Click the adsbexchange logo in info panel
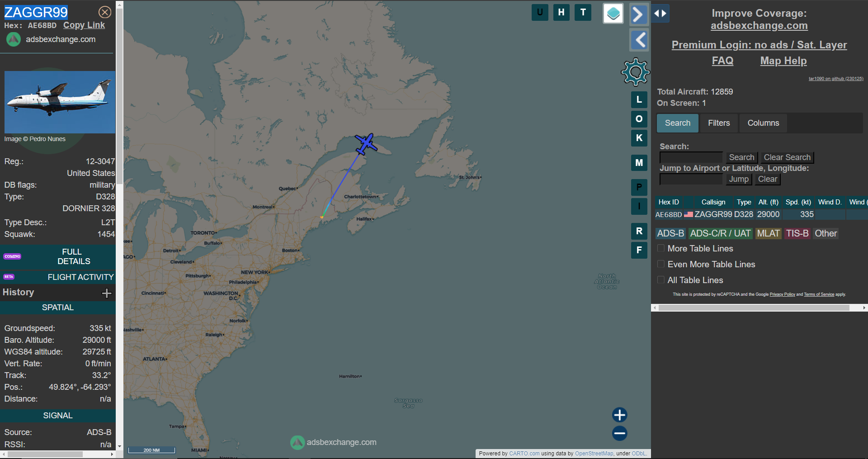The width and height of the screenshot is (868, 459). pyautogui.click(x=14, y=39)
